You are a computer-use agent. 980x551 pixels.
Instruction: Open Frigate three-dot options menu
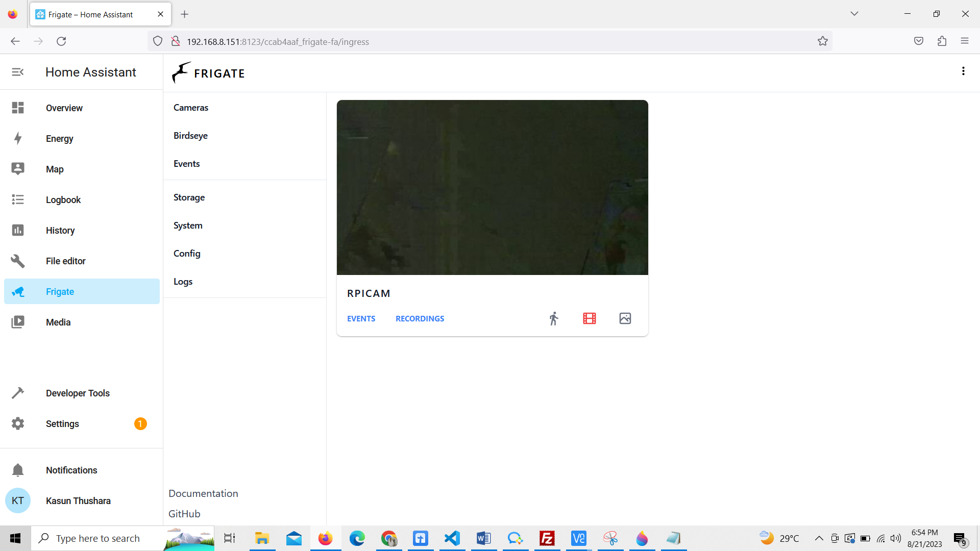[x=963, y=71]
